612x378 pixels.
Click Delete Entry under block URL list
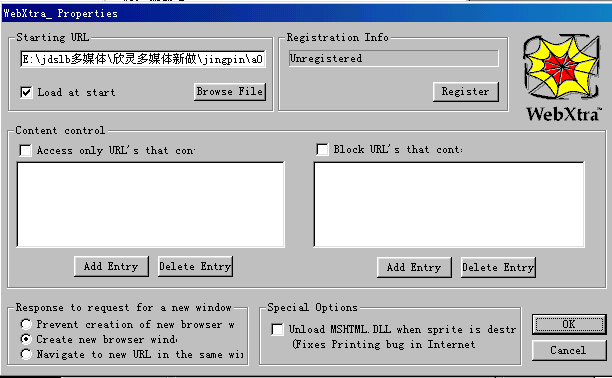point(498,267)
